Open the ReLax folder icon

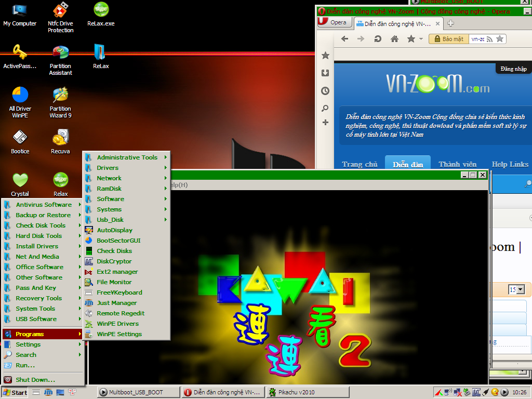pyautogui.click(x=101, y=57)
